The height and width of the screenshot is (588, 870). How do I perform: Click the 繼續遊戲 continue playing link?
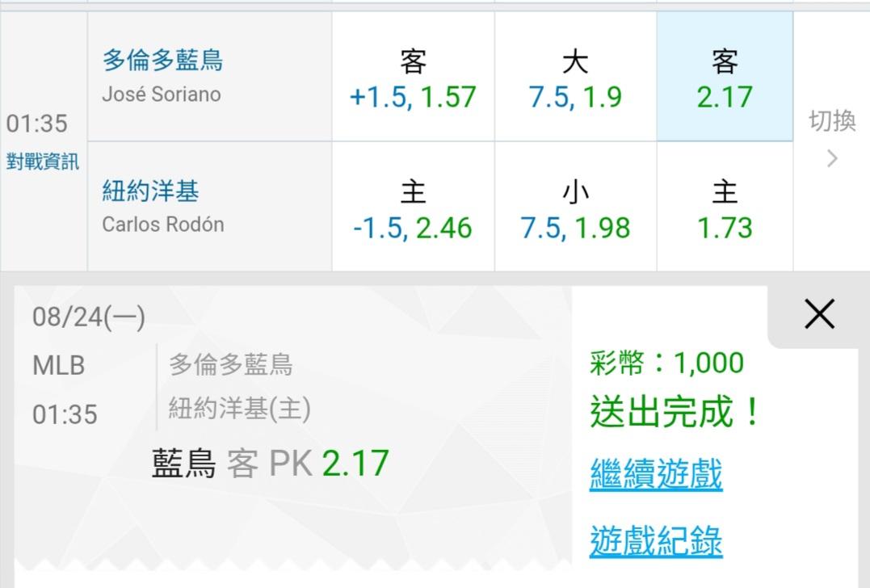tap(656, 474)
